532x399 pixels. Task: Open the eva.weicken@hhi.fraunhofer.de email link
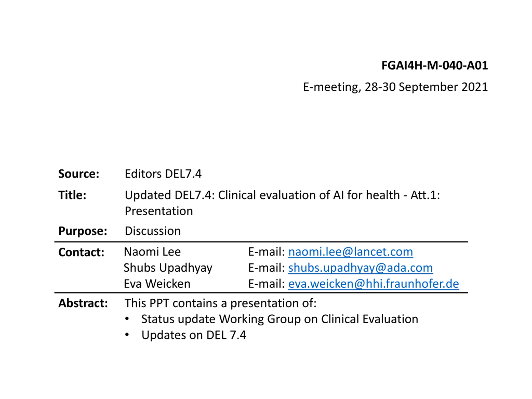coord(373,284)
